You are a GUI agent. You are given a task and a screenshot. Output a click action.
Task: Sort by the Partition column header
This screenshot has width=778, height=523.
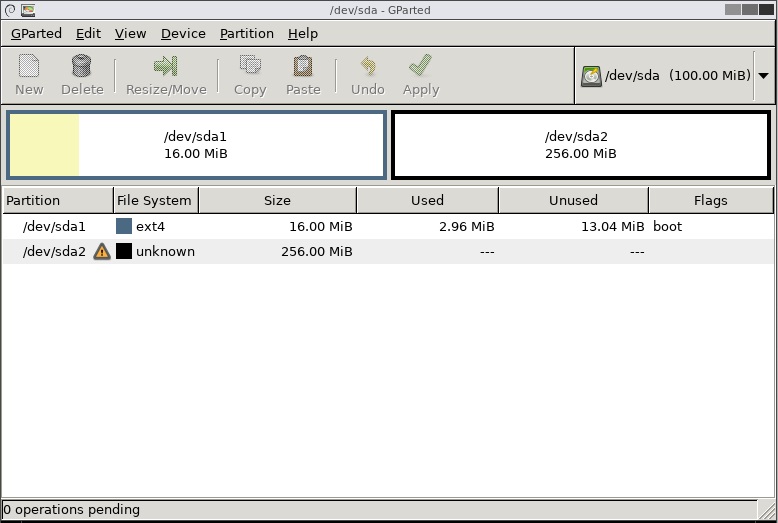click(58, 200)
